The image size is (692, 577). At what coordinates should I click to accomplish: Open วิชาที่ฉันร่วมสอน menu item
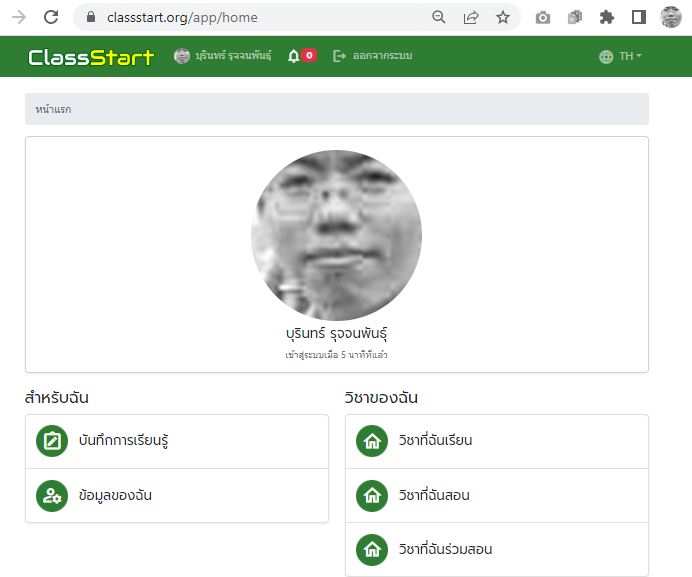pos(497,550)
